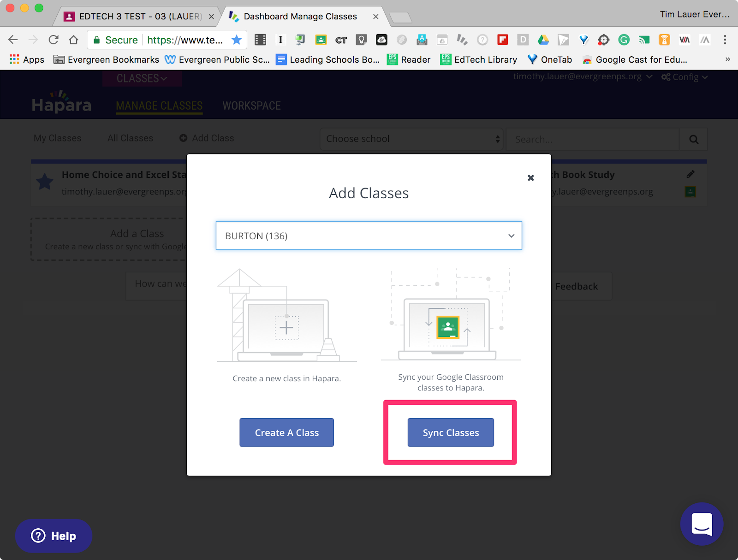Select the All Classes tab
This screenshot has width=738, height=560.
(x=130, y=138)
